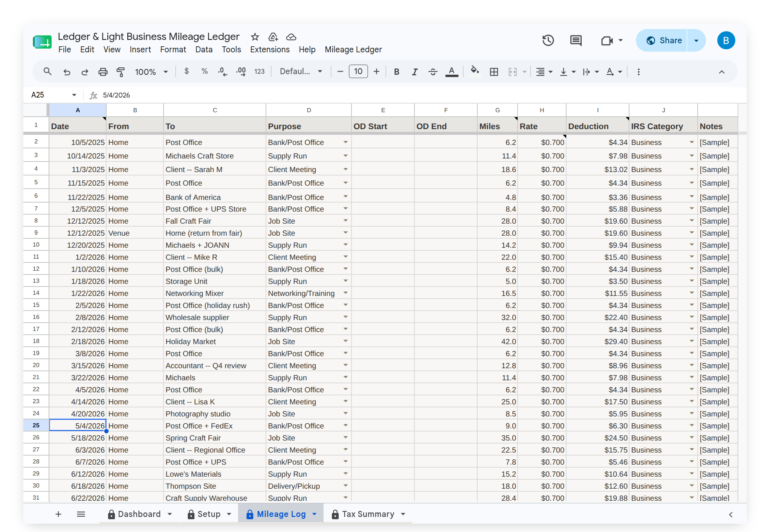Screen dimensions: 770x532
Task: Open the More toolbar options dots
Action: coord(639,72)
